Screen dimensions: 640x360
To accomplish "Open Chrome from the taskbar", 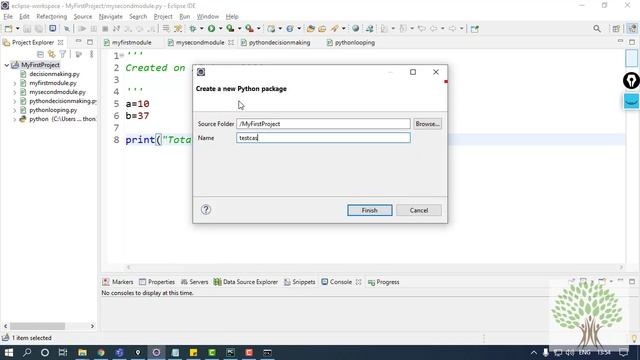I will coord(101,352).
